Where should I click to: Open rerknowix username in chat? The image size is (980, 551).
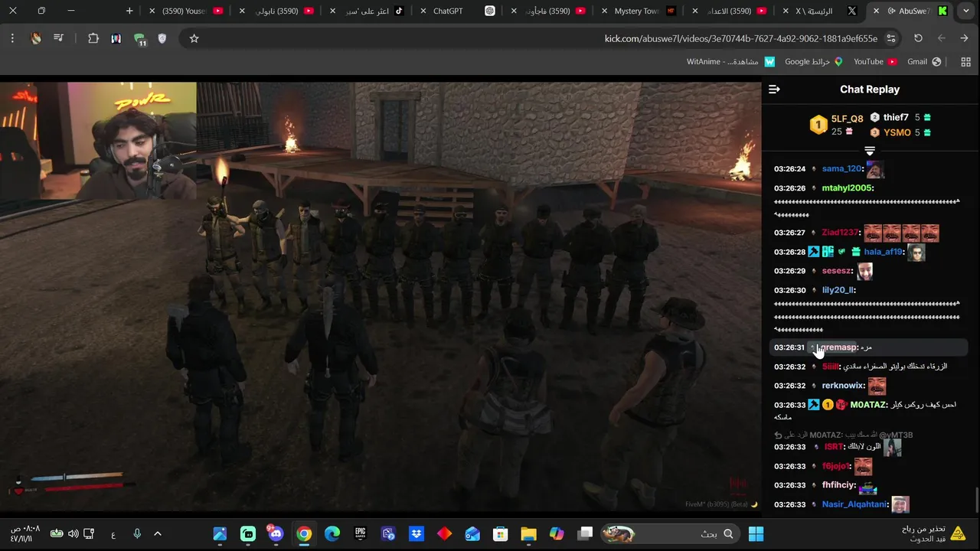843,386
